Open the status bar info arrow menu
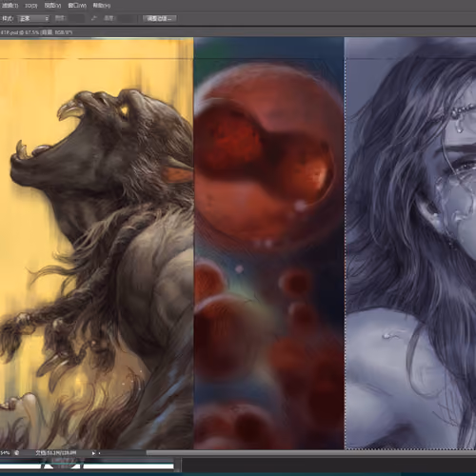476x476 pixels. 93,453
